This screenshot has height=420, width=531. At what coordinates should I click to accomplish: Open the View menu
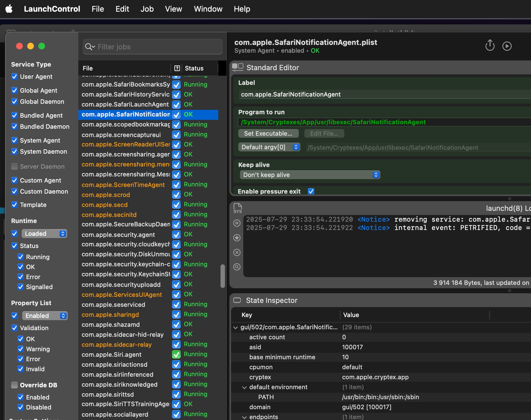(174, 9)
